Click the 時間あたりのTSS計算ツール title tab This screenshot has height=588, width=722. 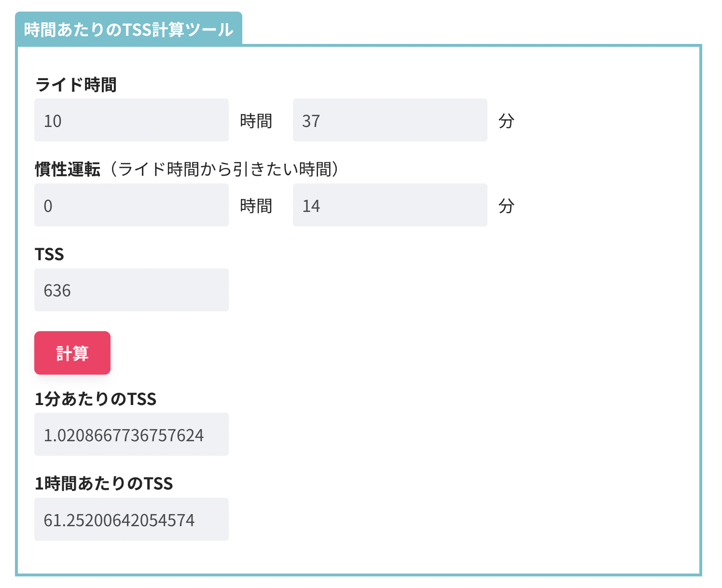128,29
